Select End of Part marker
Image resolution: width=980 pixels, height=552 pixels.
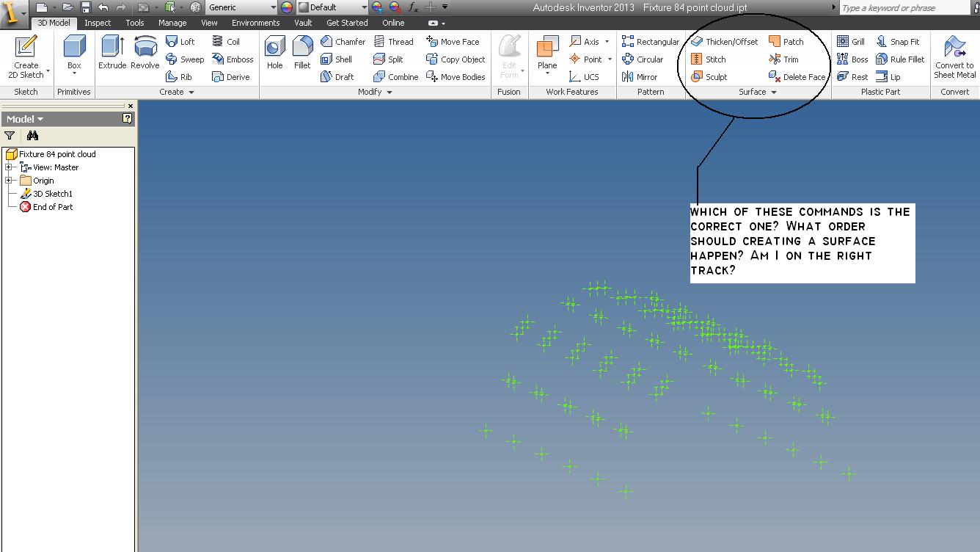click(x=46, y=207)
